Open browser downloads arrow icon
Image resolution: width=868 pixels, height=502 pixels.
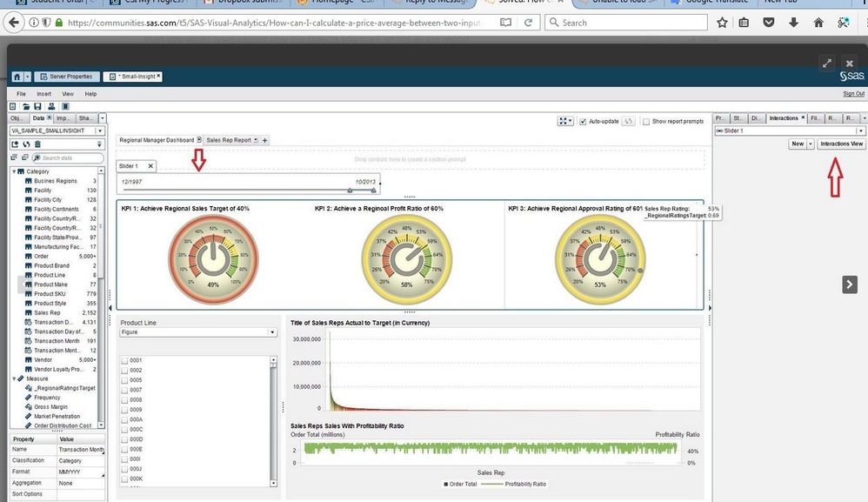tap(794, 23)
